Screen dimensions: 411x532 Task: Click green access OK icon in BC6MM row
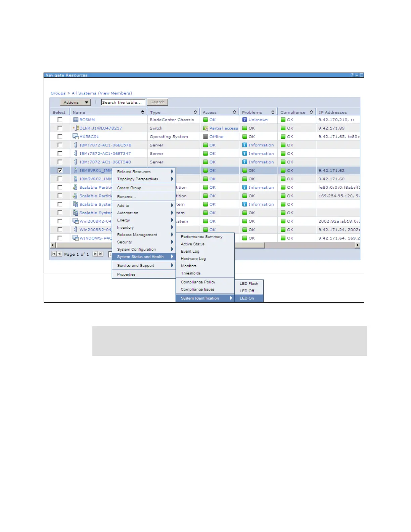[205, 120]
